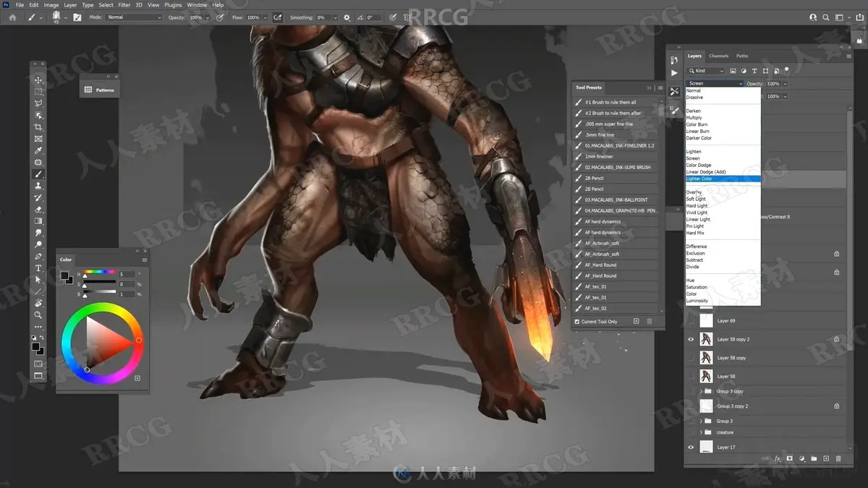Select the Pen tool

pyautogui.click(x=38, y=257)
